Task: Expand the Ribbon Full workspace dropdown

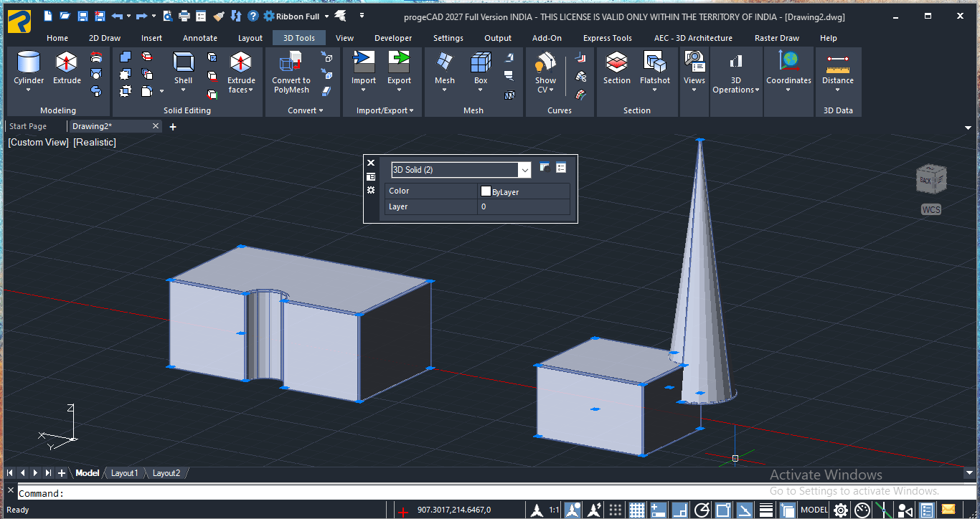Action: point(326,16)
